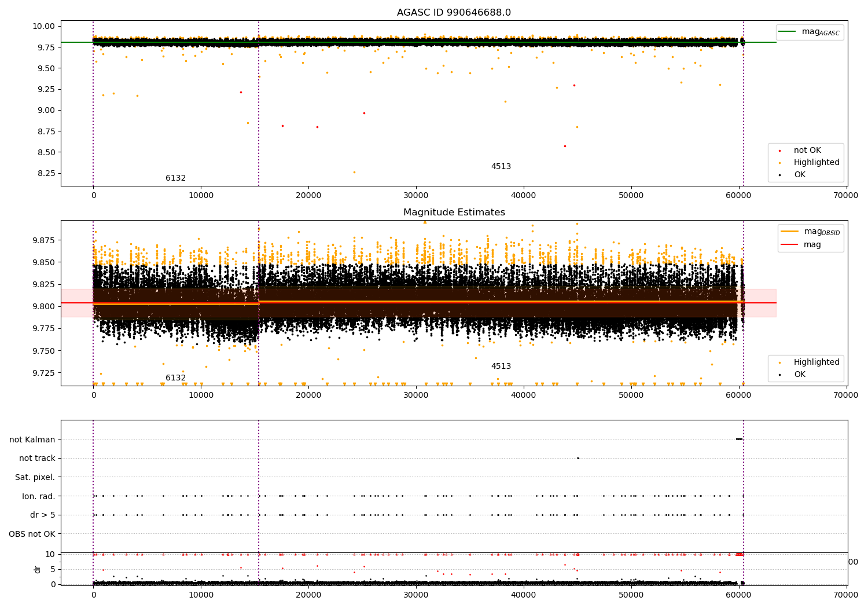Click the 'Ion. rad.' row label

[39, 496]
